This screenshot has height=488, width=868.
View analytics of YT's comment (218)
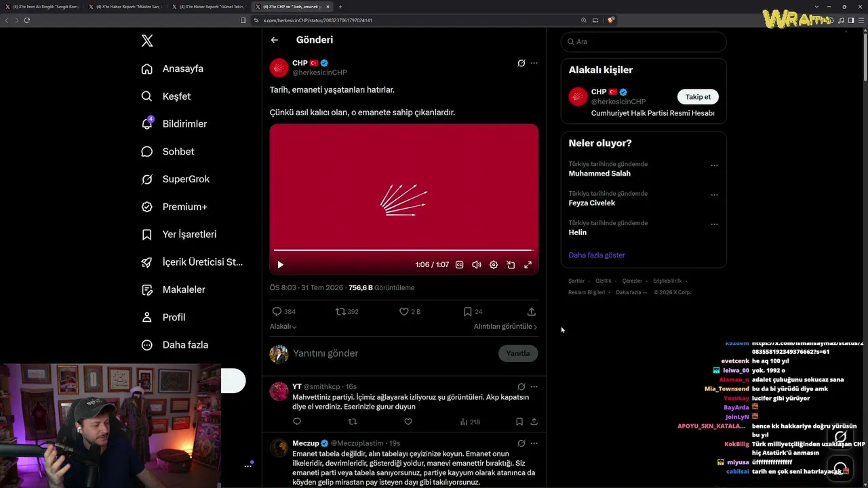(470, 422)
